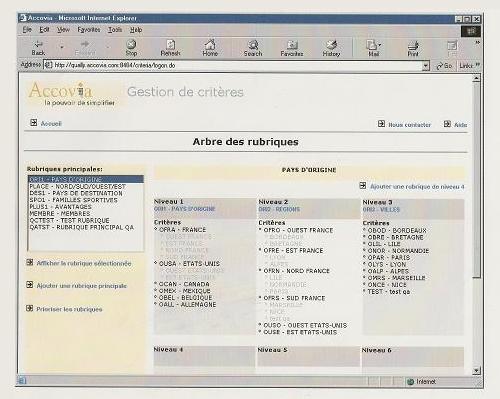Click icon beside Ajouter une rubrique de niveau 4

(x=363, y=186)
